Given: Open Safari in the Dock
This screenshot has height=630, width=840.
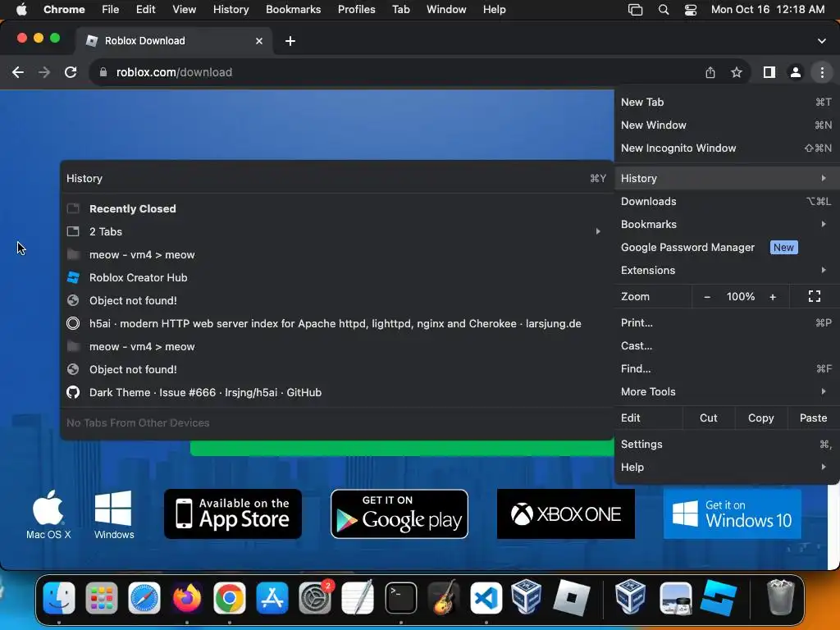Looking at the screenshot, I should point(144,598).
